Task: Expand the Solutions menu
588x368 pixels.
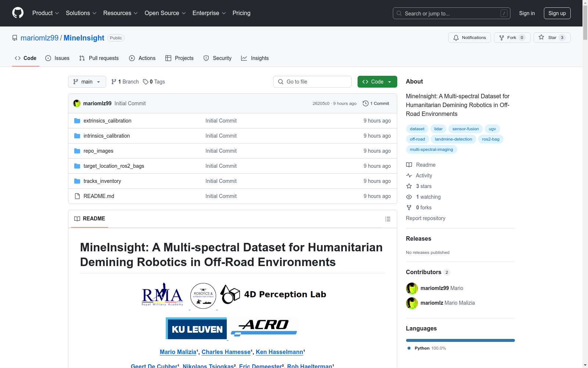Action: coord(81,13)
